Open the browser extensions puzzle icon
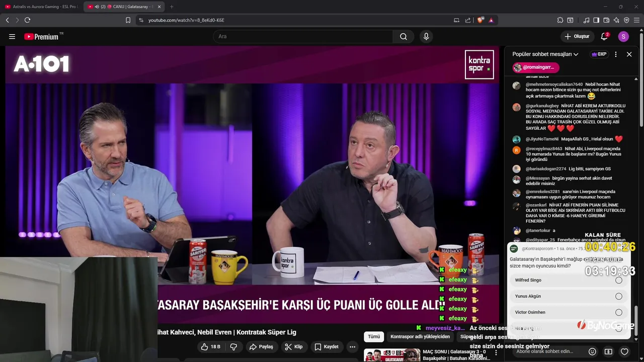 560,20
